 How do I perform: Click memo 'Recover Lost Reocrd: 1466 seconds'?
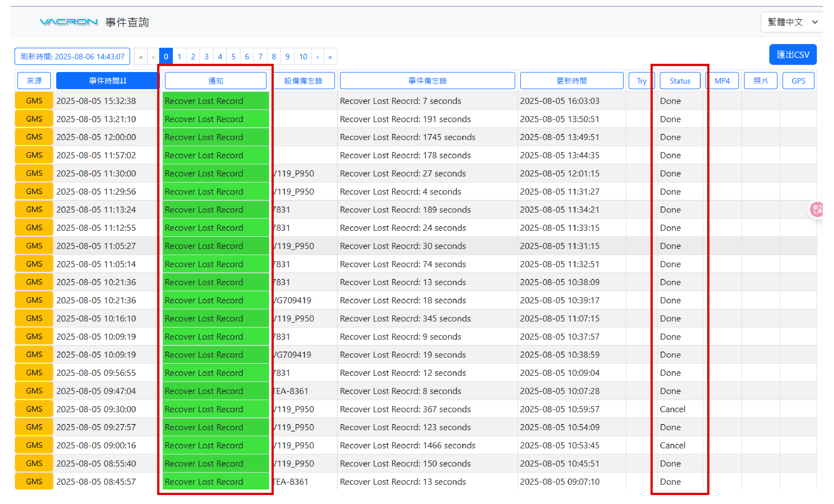(407, 445)
